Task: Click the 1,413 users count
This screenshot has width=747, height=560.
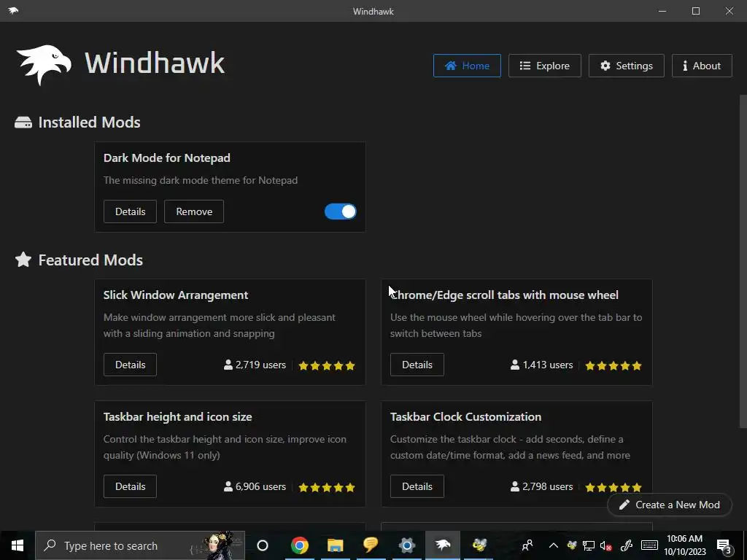Action: click(542, 365)
